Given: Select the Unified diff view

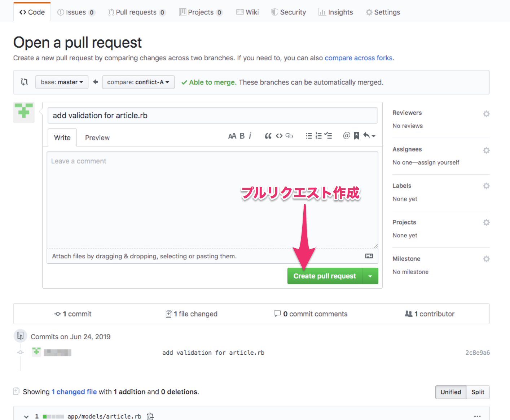Looking at the screenshot, I should pos(450,392).
